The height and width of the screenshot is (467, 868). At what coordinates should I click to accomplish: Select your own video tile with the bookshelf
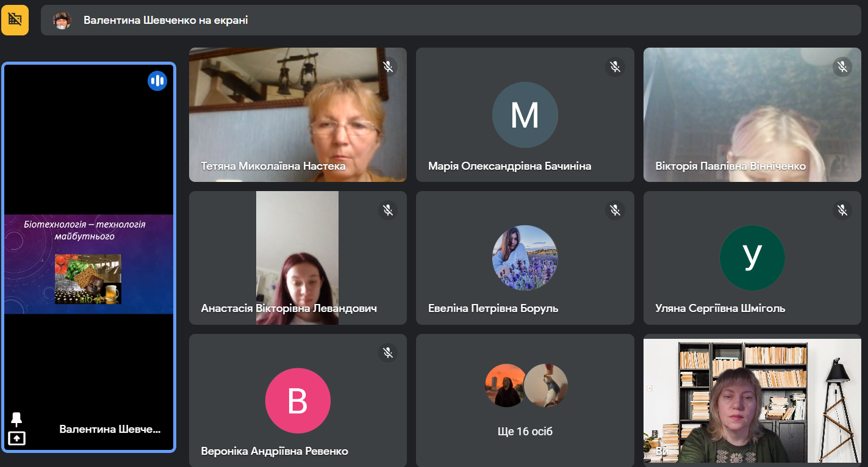pyautogui.click(x=752, y=400)
